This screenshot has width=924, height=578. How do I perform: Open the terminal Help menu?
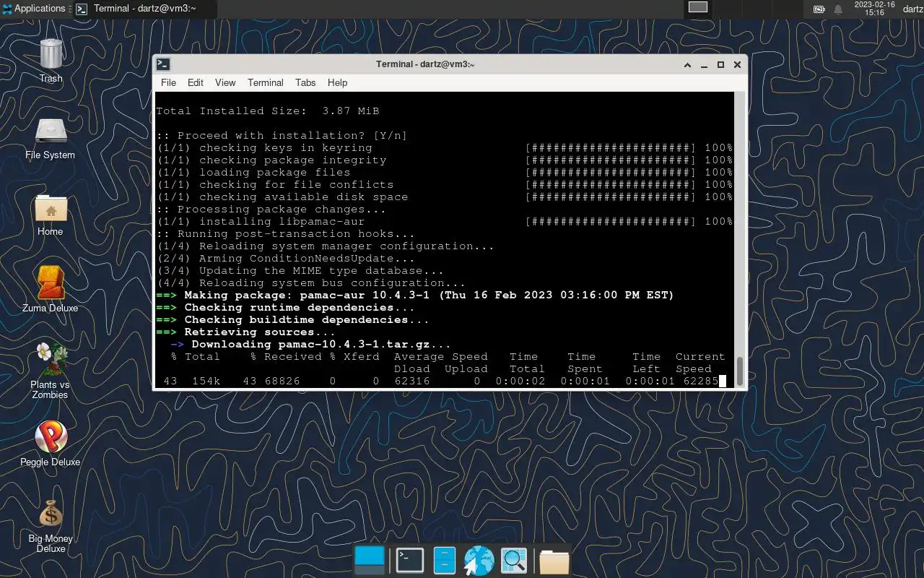click(337, 82)
